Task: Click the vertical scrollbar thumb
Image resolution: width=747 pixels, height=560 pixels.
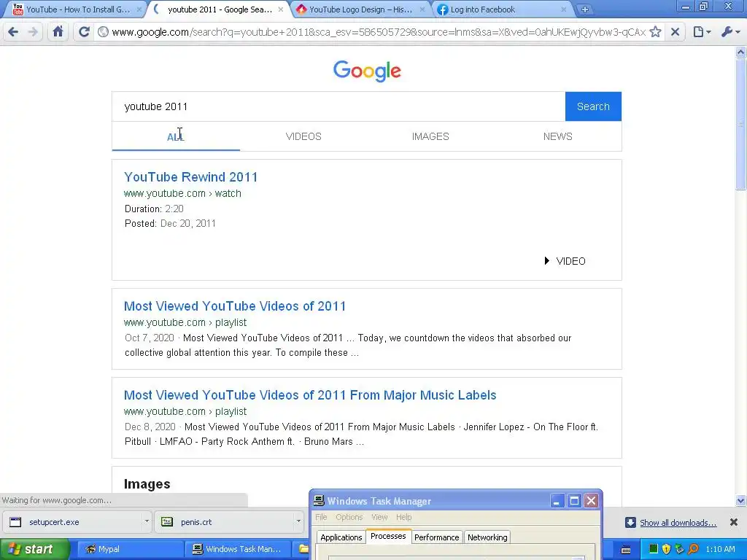Action: [x=740, y=124]
